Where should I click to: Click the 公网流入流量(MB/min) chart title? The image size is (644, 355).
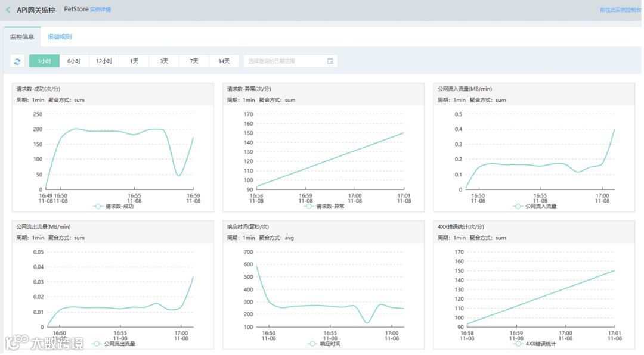(465, 89)
